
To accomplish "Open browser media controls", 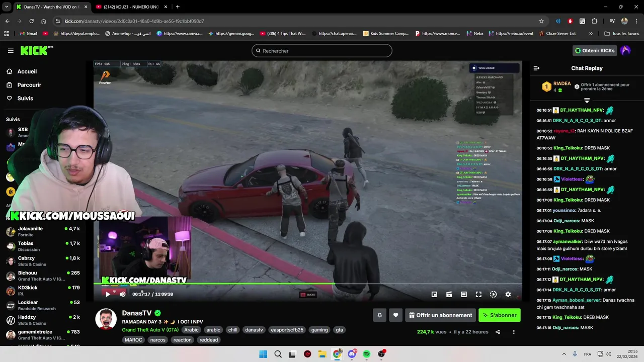I will click(612, 21).
